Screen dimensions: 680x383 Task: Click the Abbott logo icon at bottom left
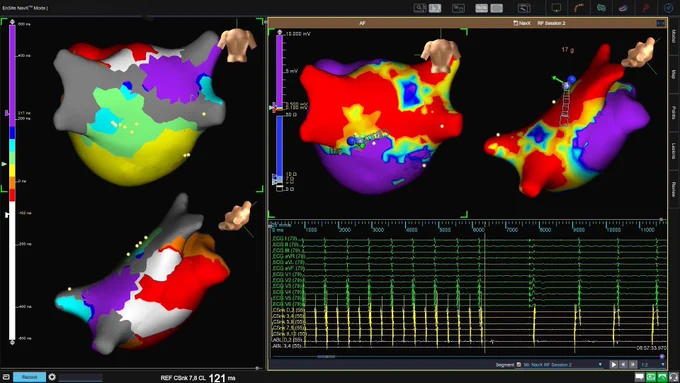[6, 377]
